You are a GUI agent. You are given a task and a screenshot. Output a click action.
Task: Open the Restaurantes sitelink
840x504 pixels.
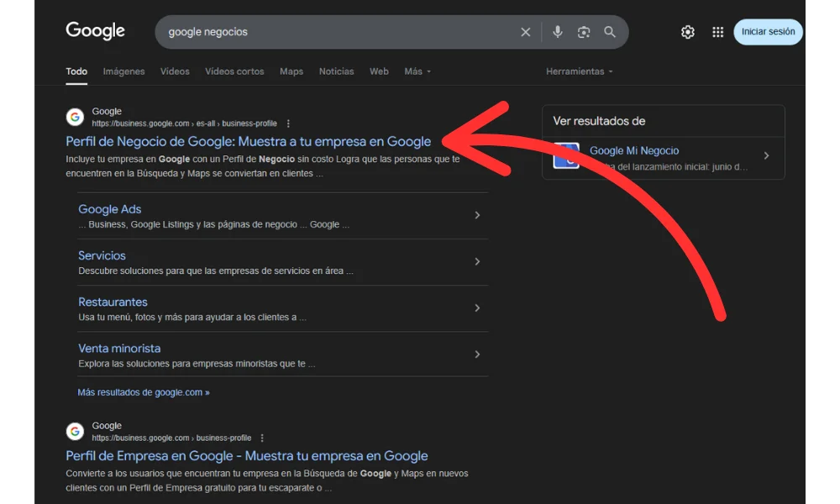point(113,302)
